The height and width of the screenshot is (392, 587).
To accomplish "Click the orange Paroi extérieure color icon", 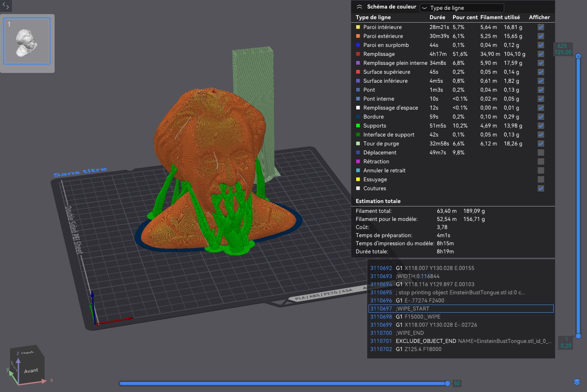I will click(358, 36).
